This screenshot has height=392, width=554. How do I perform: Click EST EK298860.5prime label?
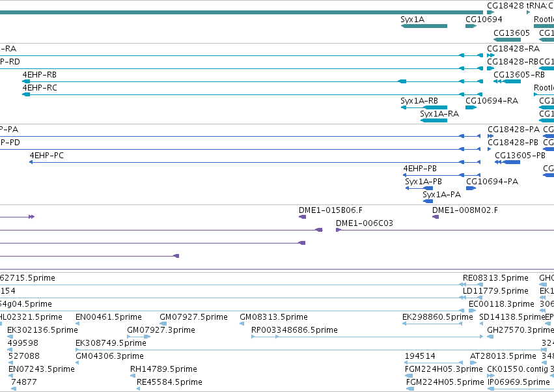(437, 317)
